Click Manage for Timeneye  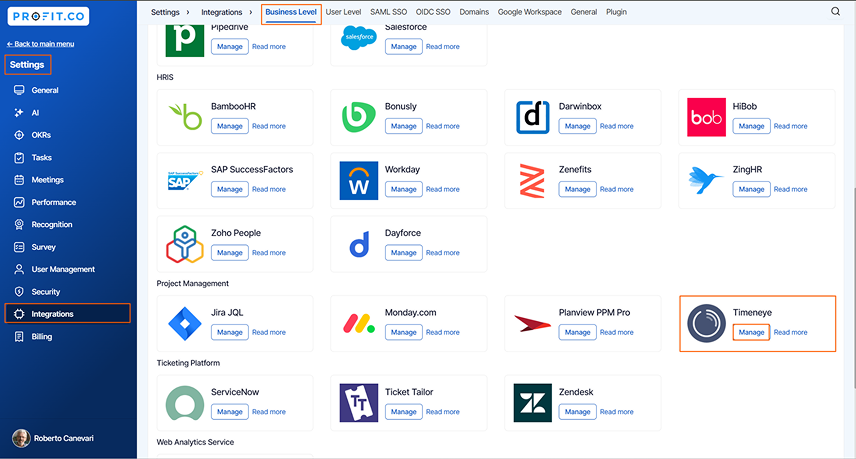click(x=751, y=332)
